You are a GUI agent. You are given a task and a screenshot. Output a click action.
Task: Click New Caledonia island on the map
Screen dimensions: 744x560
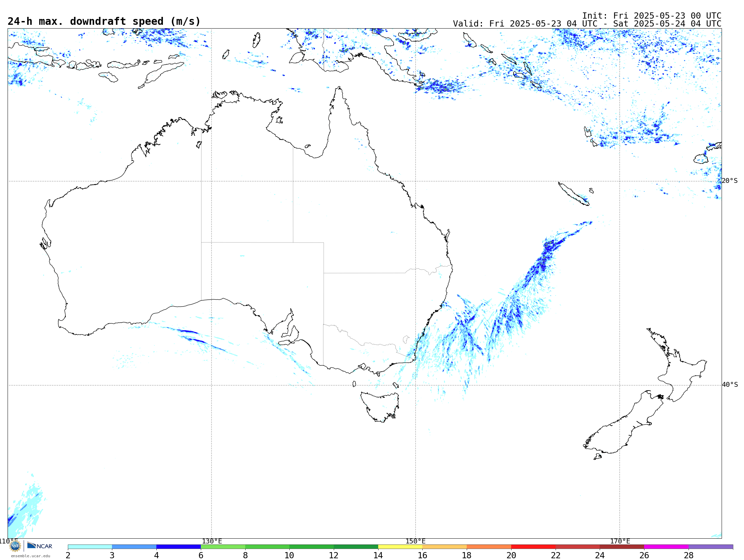(x=573, y=194)
